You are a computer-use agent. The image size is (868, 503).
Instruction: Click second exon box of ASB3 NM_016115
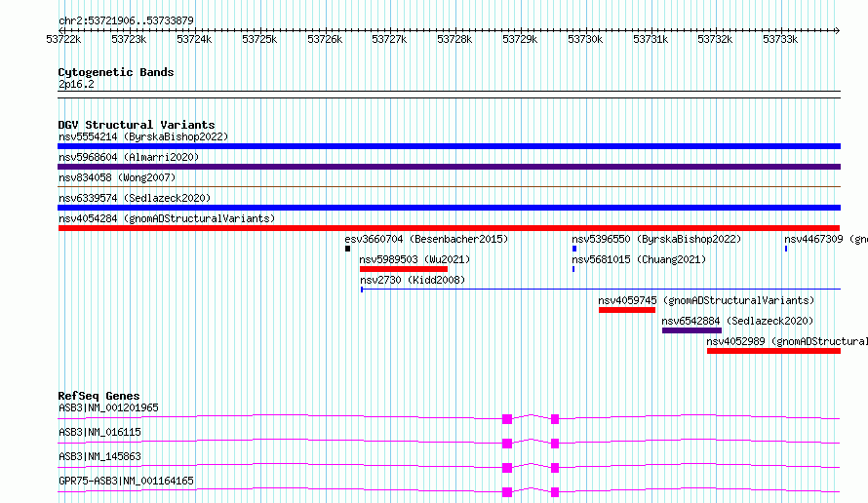555,444
